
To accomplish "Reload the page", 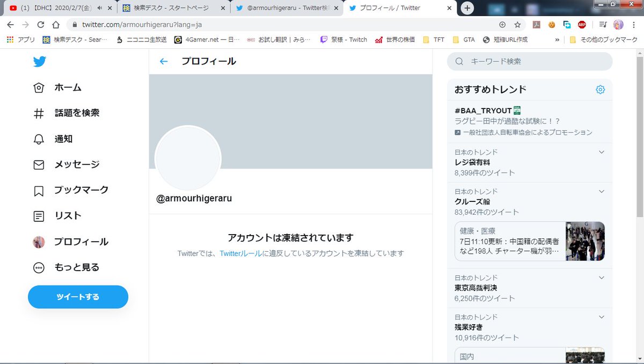I will (x=40, y=25).
